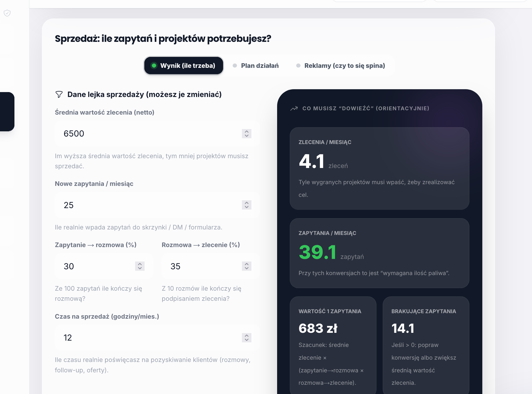The image size is (532, 394).
Task: Click the ZLECENIA / MIESIĄC card label
Action: click(325, 142)
